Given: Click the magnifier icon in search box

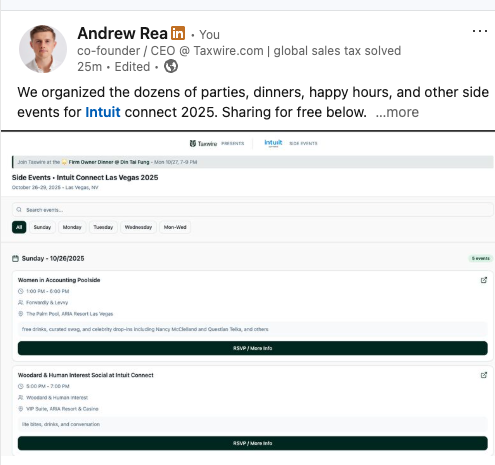Looking at the screenshot, I should 19,210.
